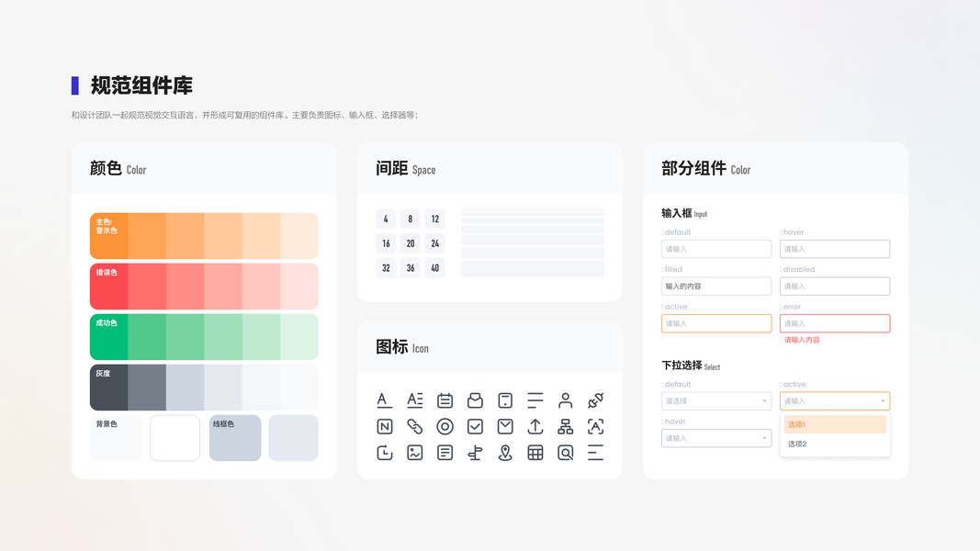980x551 pixels.
Task: Click the staggered lines icon in last row
Action: [x=596, y=453]
